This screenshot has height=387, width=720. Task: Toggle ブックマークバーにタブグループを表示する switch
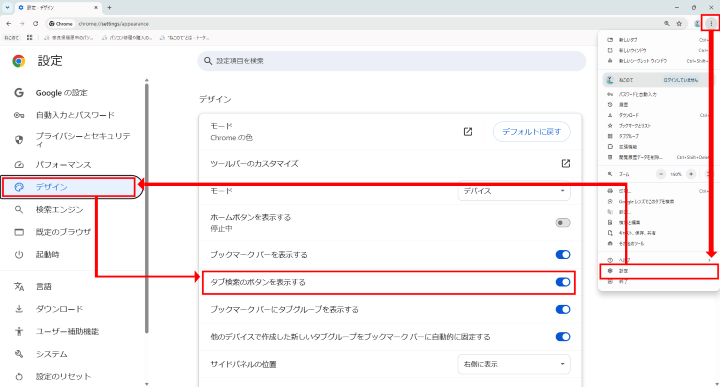[563, 309]
